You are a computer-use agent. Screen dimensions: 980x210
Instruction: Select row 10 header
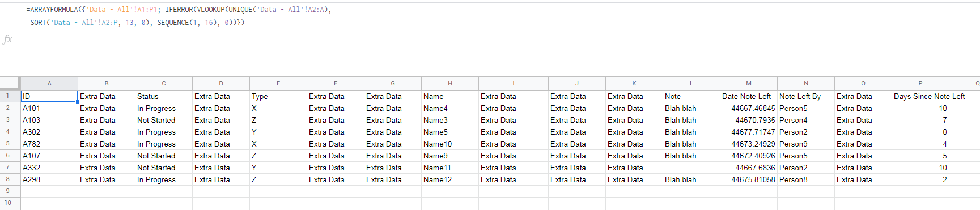point(8,203)
